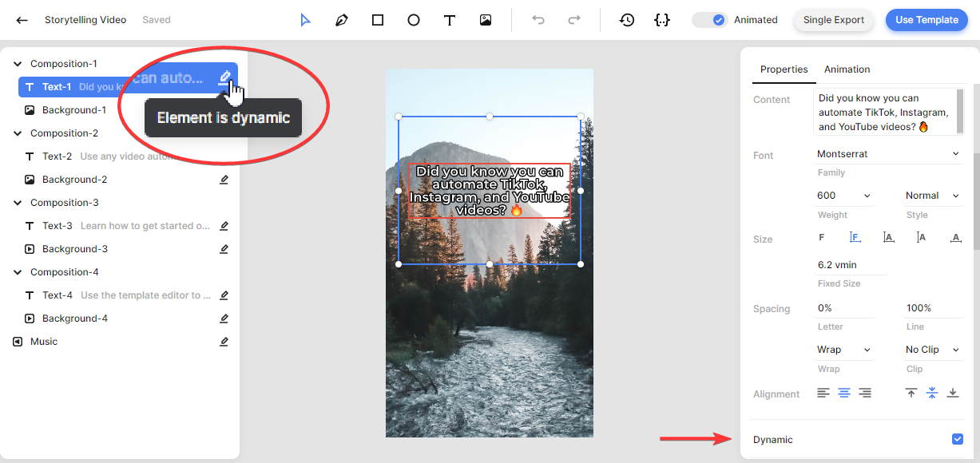
Task: Toggle dynamic pencil icon for Music
Action: point(224,342)
